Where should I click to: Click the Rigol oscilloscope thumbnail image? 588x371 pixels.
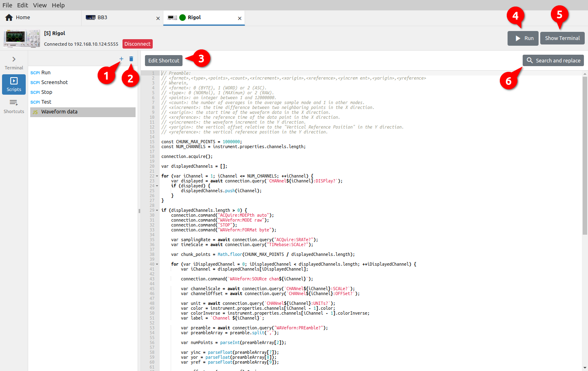(22, 39)
